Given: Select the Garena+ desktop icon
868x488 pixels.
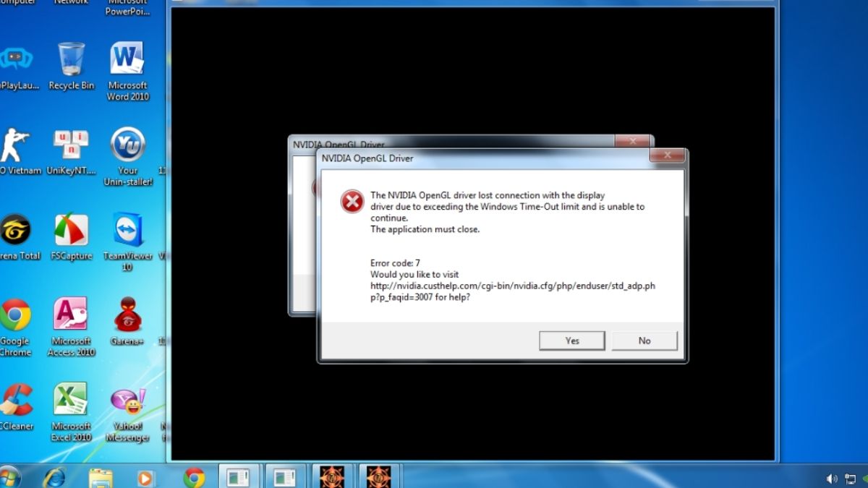Looking at the screenshot, I should click(x=127, y=322).
